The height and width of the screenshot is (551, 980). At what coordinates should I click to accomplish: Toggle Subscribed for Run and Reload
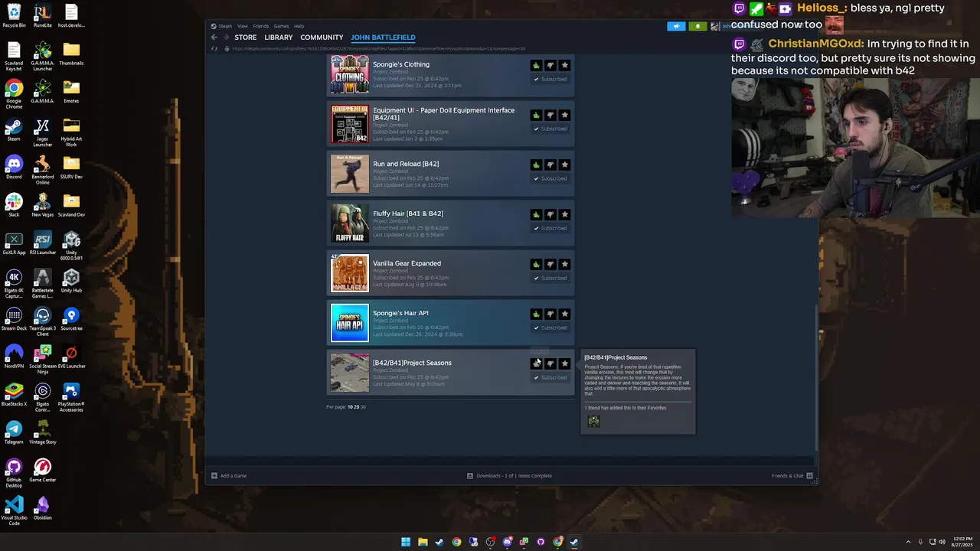click(550, 178)
